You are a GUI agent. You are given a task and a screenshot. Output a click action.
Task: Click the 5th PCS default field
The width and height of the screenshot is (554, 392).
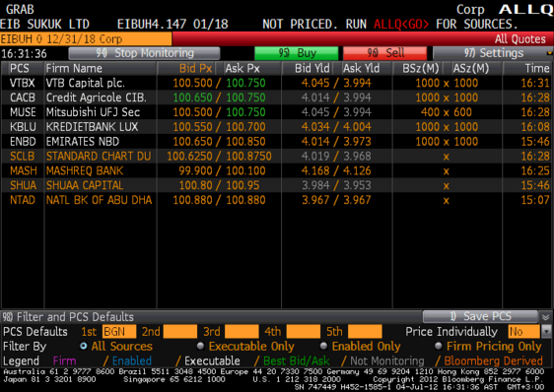[365, 332]
